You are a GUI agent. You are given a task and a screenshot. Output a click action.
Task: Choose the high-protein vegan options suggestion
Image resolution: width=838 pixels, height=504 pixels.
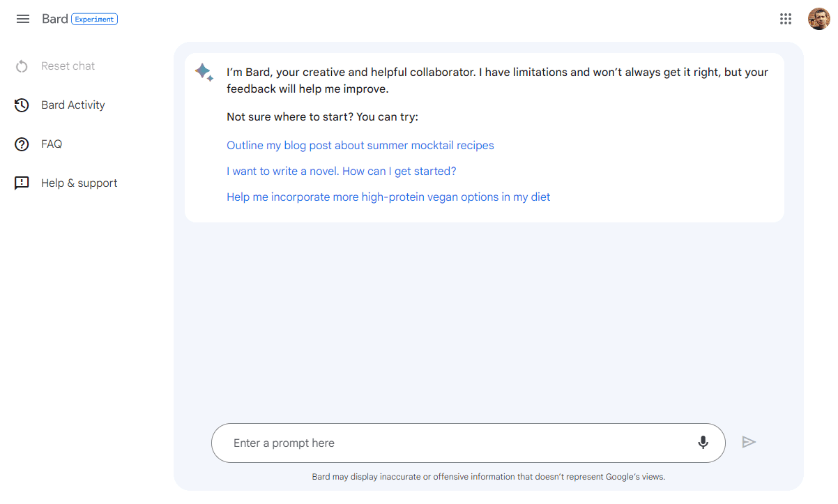tap(388, 197)
